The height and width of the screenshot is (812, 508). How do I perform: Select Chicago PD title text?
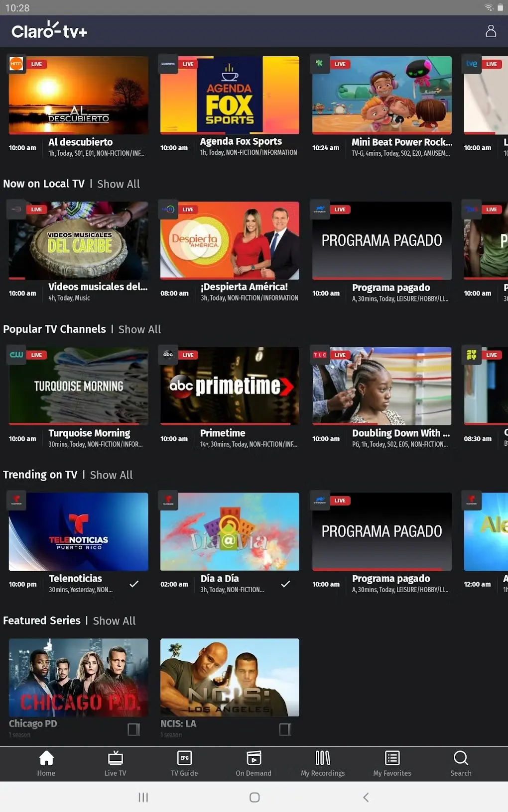click(x=33, y=723)
